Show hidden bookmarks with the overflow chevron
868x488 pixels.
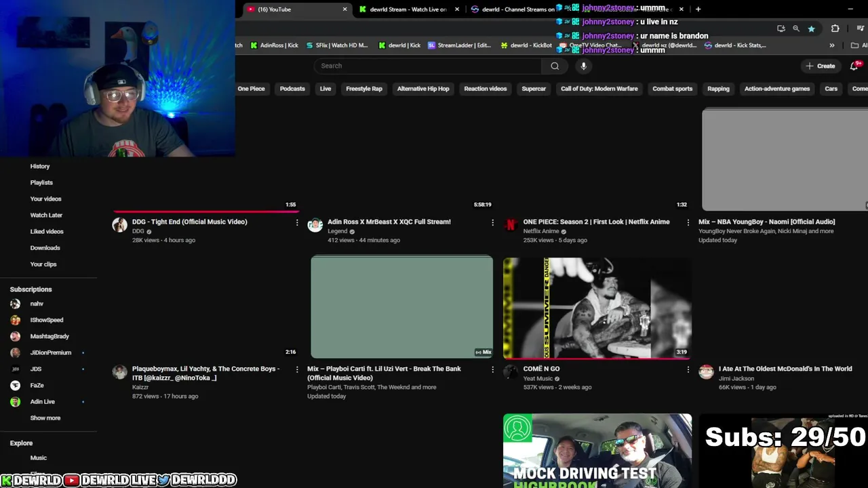click(x=832, y=45)
